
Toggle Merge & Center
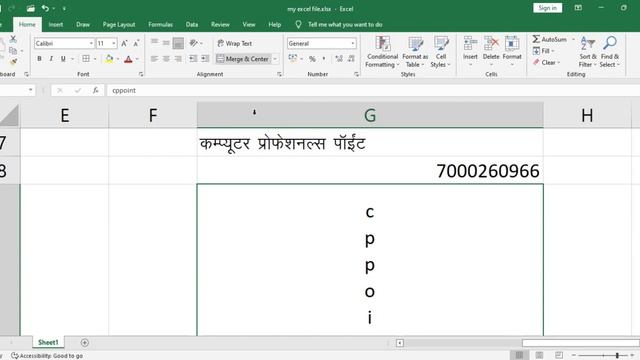click(x=242, y=59)
